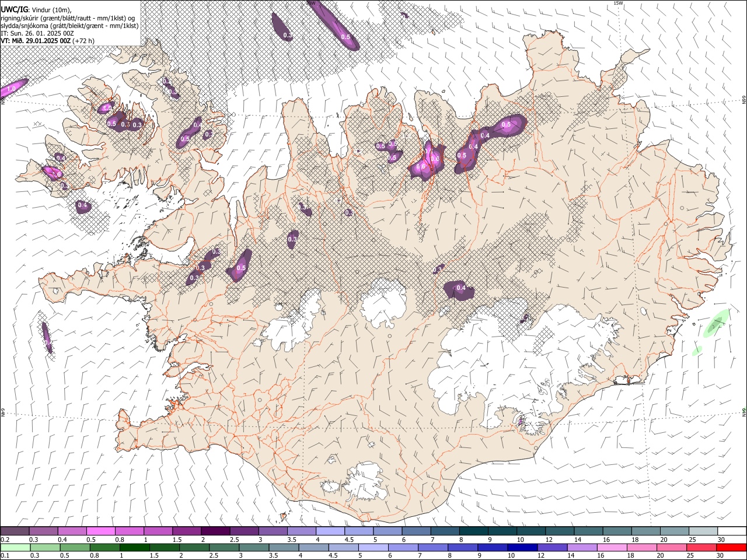Click the 'slydda/snjókoma' legend description line
747x560 pixels.
69,26
